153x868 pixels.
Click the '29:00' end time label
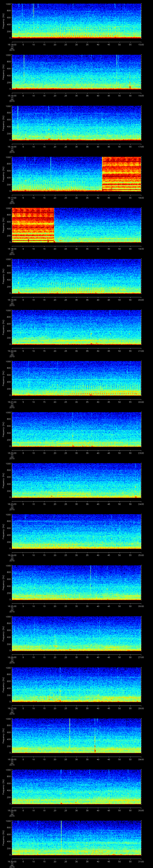[x=141, y=759]
